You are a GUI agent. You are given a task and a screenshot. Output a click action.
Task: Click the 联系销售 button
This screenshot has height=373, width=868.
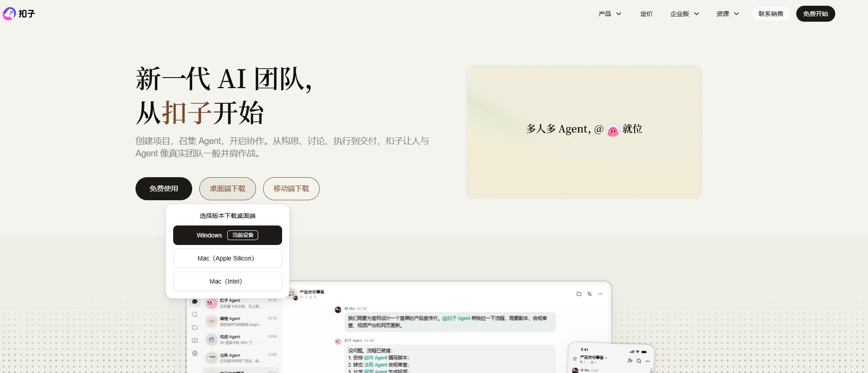point(771,14)
